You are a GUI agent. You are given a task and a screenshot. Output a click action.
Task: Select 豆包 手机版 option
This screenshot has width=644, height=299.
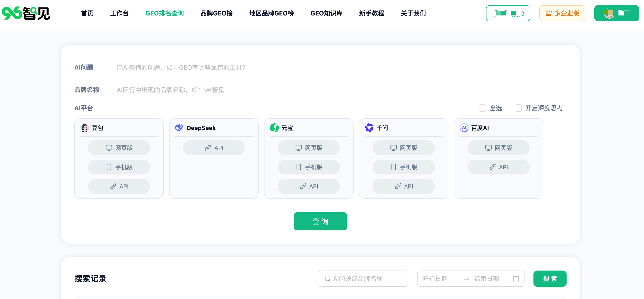tap(119, 167)
